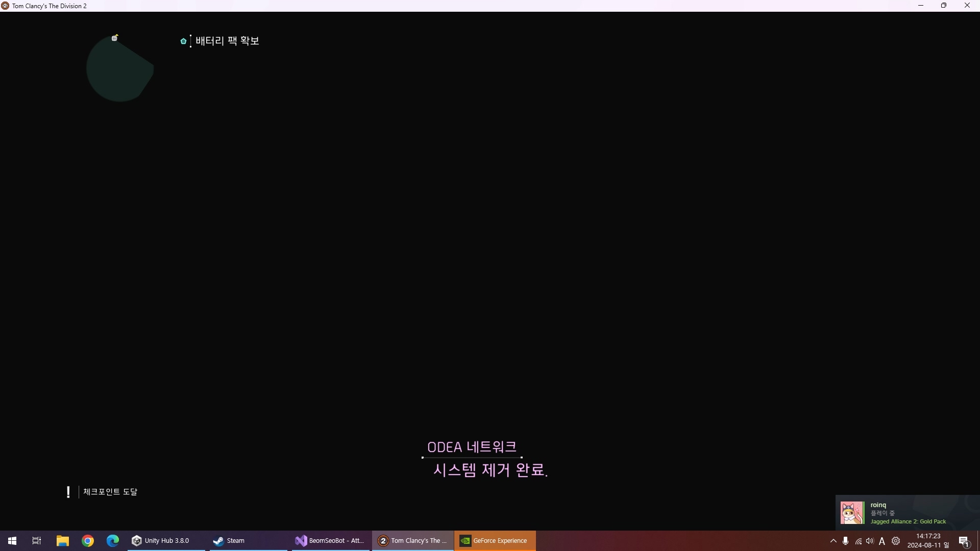Open Jagged Alliance 2: Gold Pack link
This screenshot has width=980, height=551.
click(x=908, y=521)
